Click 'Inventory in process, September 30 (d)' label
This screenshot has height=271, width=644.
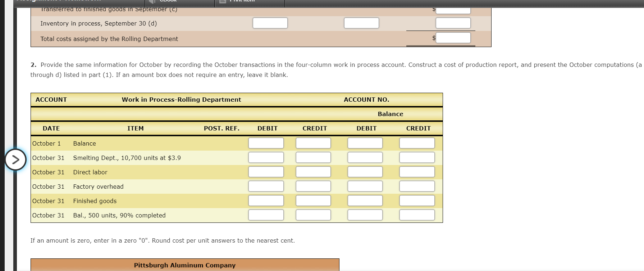pyautogui.click(x=99, y=23)
